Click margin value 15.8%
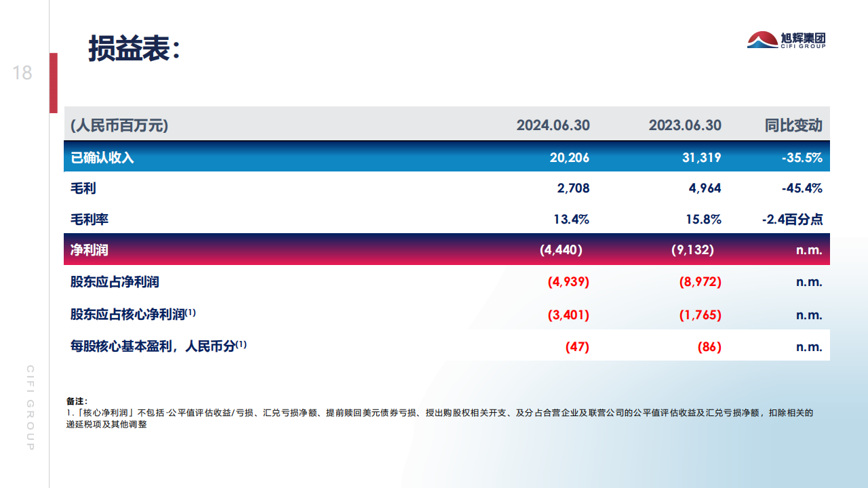The width and height of the screenshot is (868, 488). click(x=704, y=220)
